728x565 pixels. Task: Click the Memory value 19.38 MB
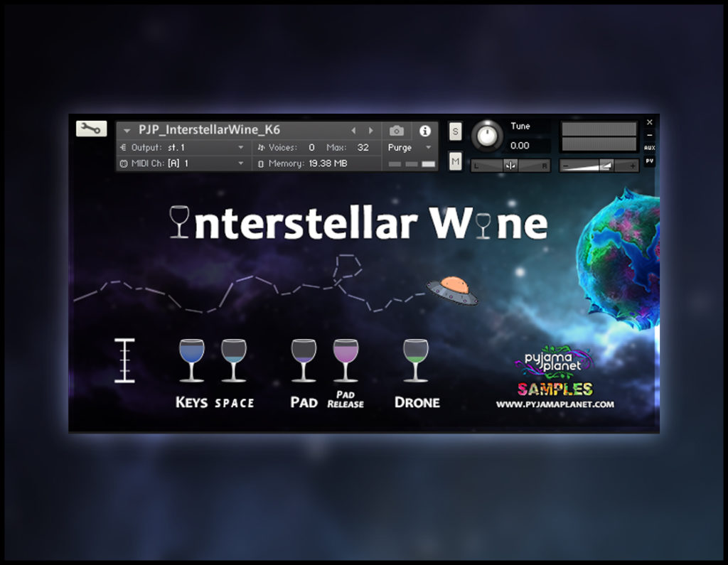(x=328, y=163)
